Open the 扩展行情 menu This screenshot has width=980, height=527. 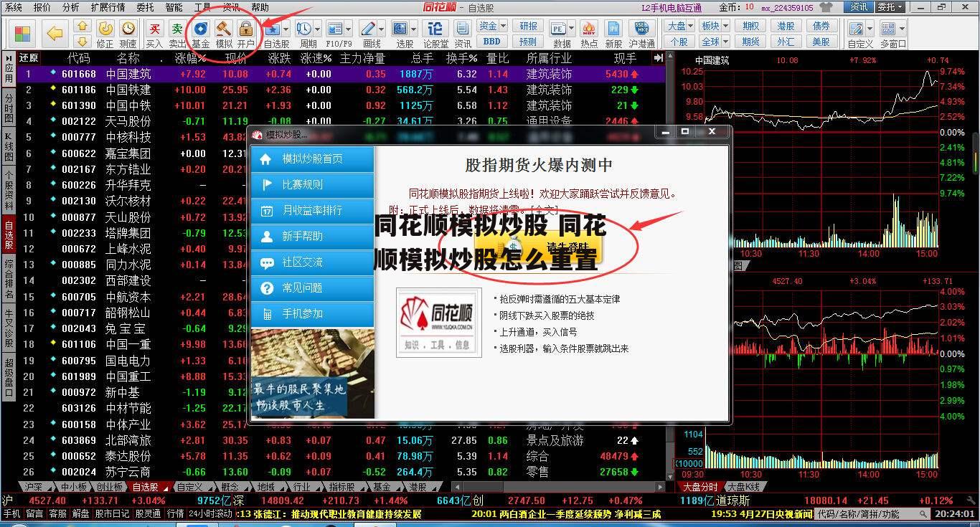click(108, 7)
